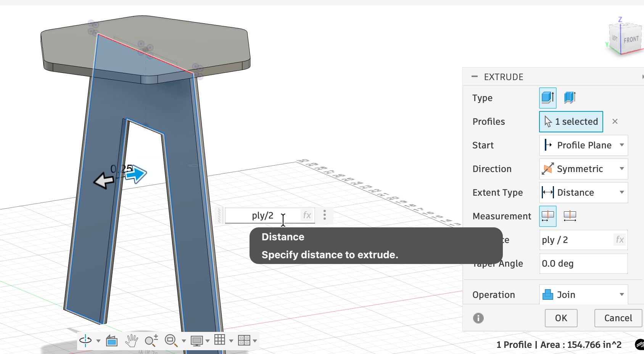Click the grip handle of the floating input
This screenshot has height=354, width=644.
(x=219, y=215)
